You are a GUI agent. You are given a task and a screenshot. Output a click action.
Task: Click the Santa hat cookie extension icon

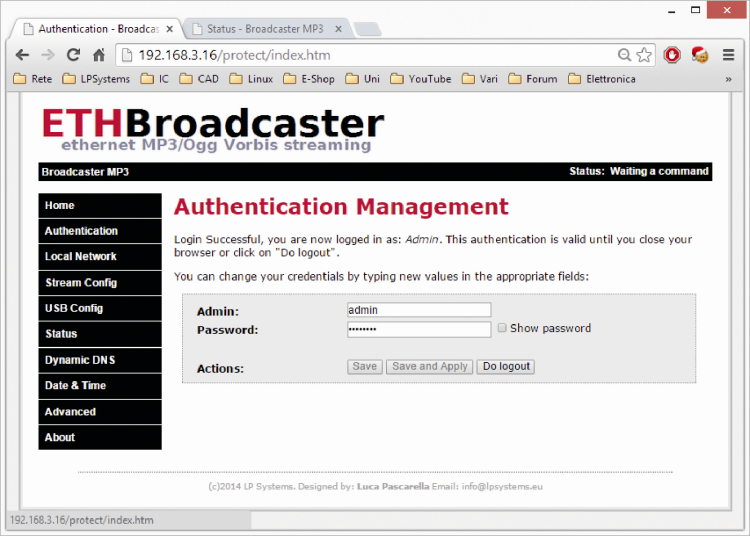700,55
